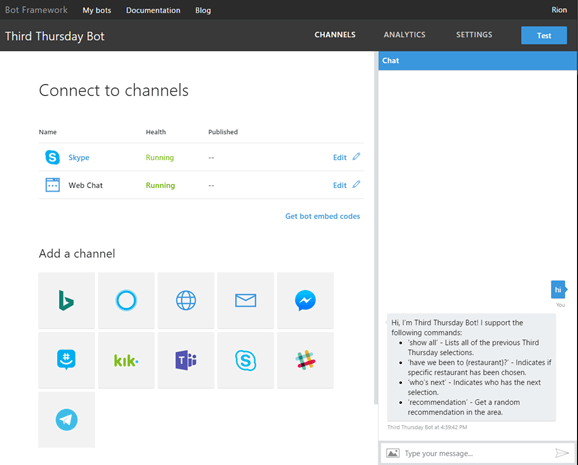Click the blue Test button
The image size is (578, 465).
pyautogui.click(x=544, y=35)
